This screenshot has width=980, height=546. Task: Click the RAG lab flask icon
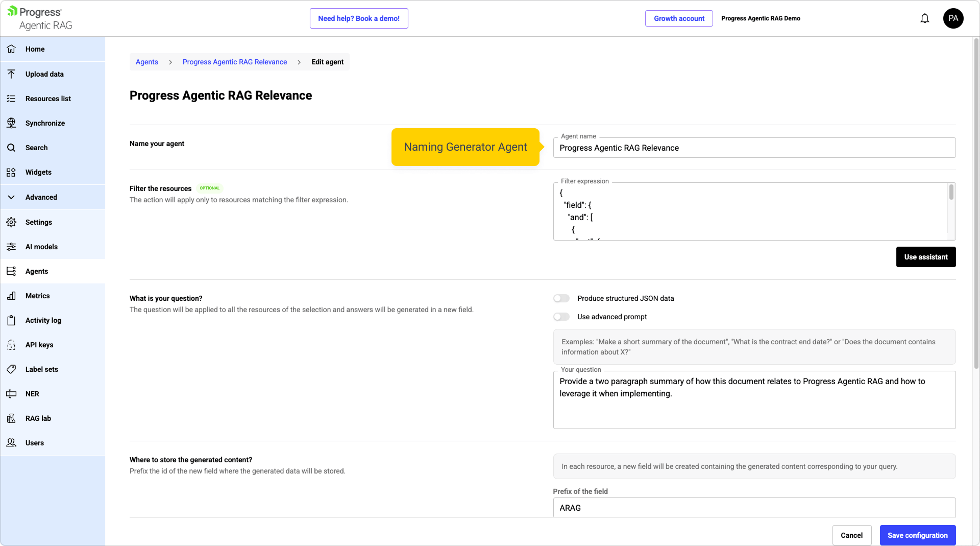11,418
